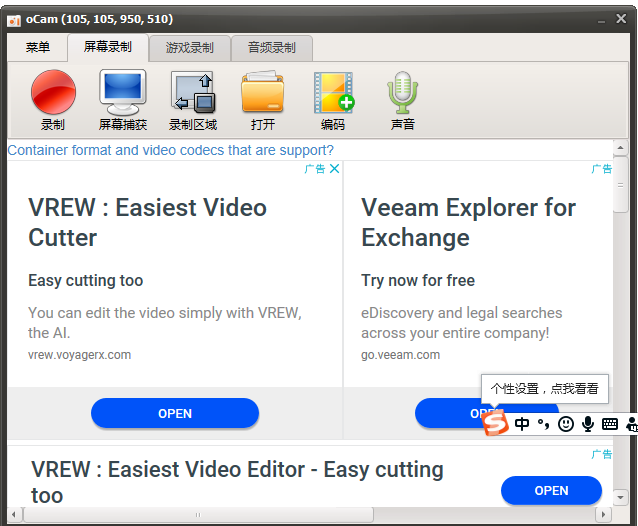Click 'Veeam Explorer for Exchange' headline
638x526 pixels.
tap(468, 223)
